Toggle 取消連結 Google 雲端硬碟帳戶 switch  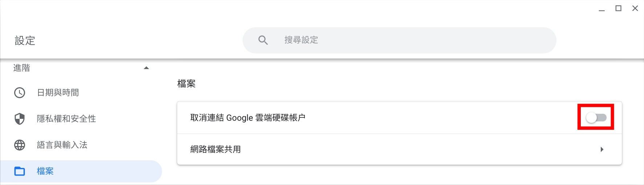pos(596,118)
